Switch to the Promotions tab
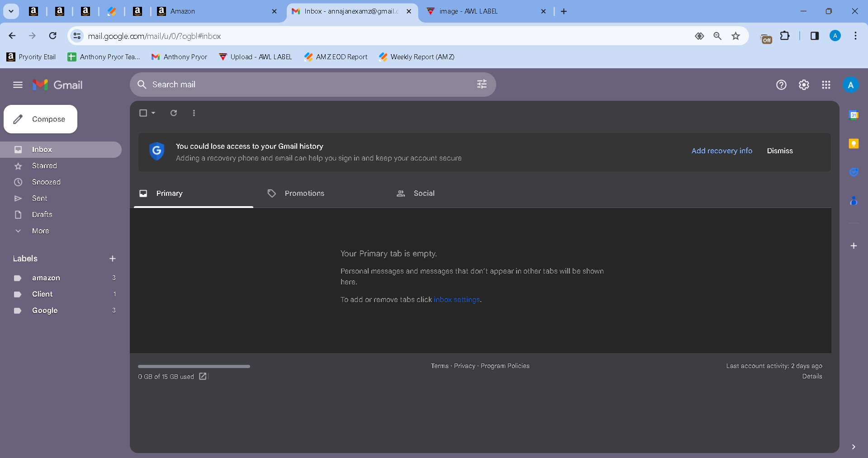 tap(322, 193)
